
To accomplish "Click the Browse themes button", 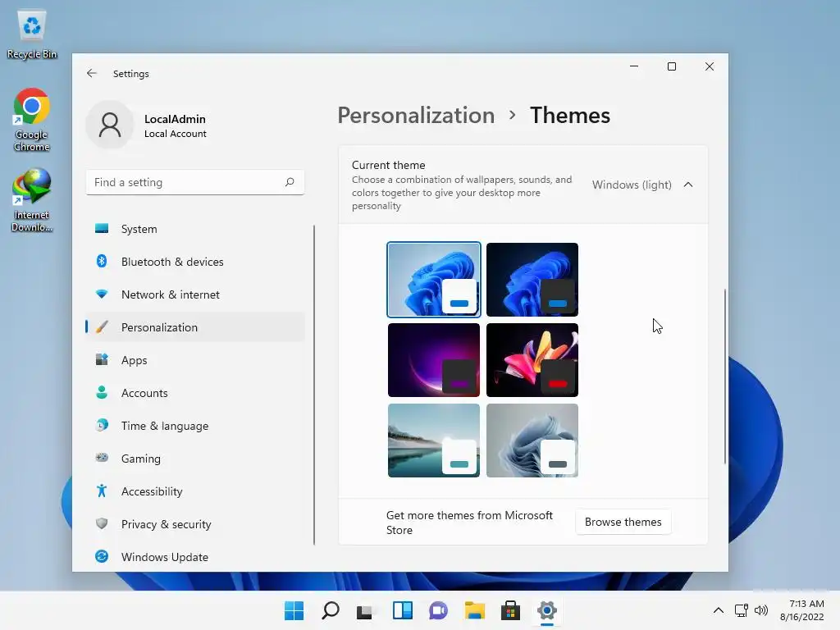I will pos(623,522).
